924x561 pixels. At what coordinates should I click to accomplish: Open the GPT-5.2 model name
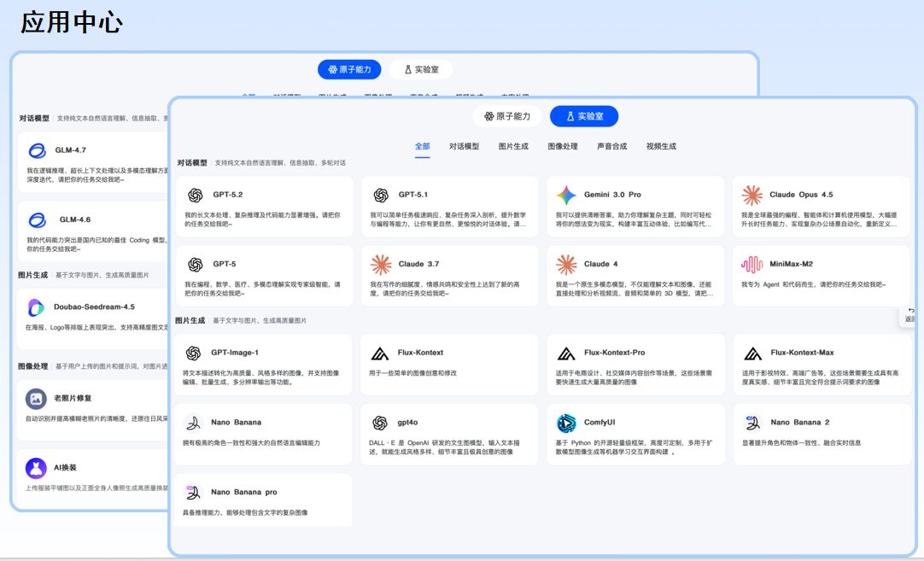[228, 195]
